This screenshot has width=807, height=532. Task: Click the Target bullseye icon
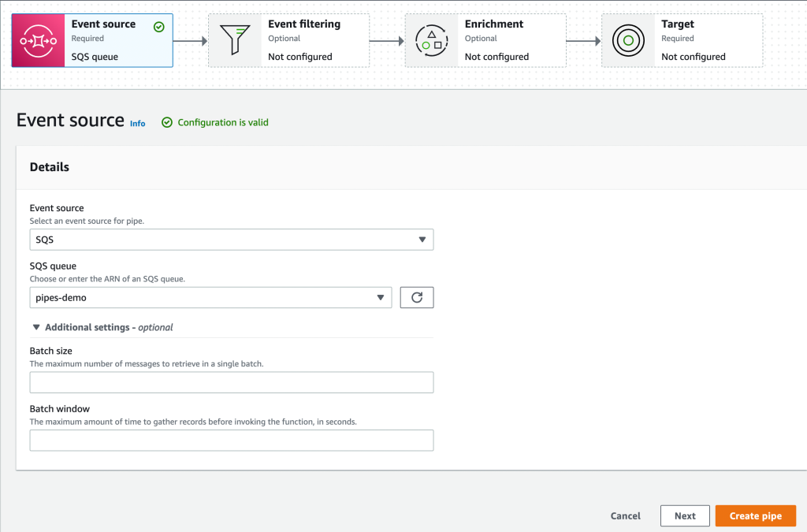point(628,41)
